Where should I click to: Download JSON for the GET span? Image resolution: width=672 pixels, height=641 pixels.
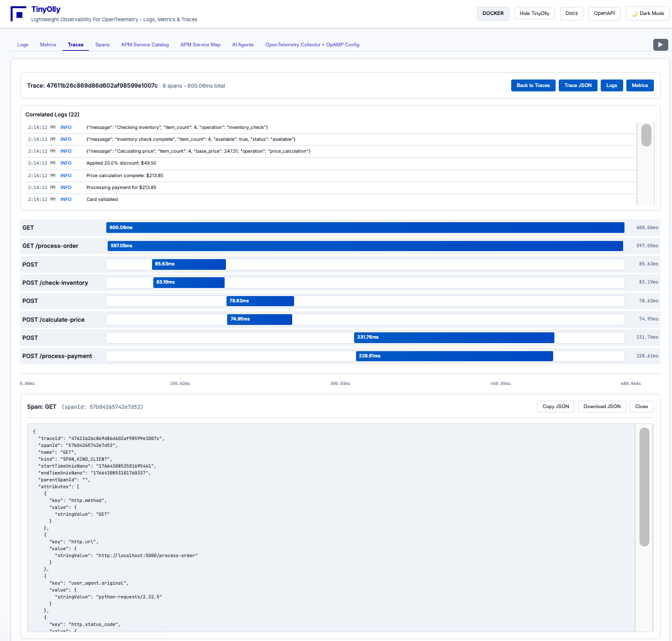pyautogui.click(x=601, y=406)
